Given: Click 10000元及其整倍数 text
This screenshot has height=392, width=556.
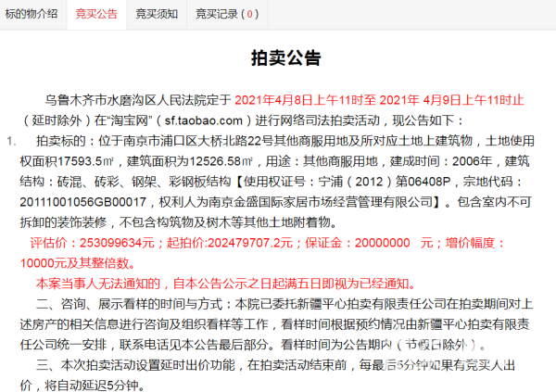Looking at the screenshot, I should [x=74, y=263].
